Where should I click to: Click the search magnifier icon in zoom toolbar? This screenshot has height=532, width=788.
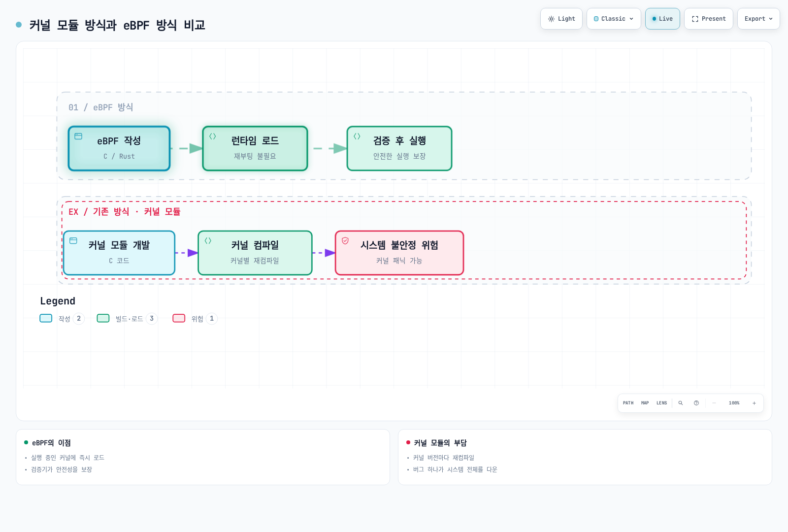(681, 403)
